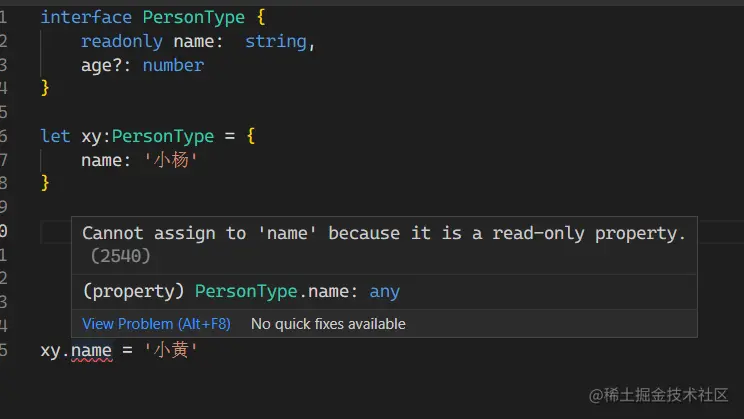This screenshot has height=419, width=744.
Task: Click the closing brace on line 8
Action: pyautogui.click(x=45, y=183)
